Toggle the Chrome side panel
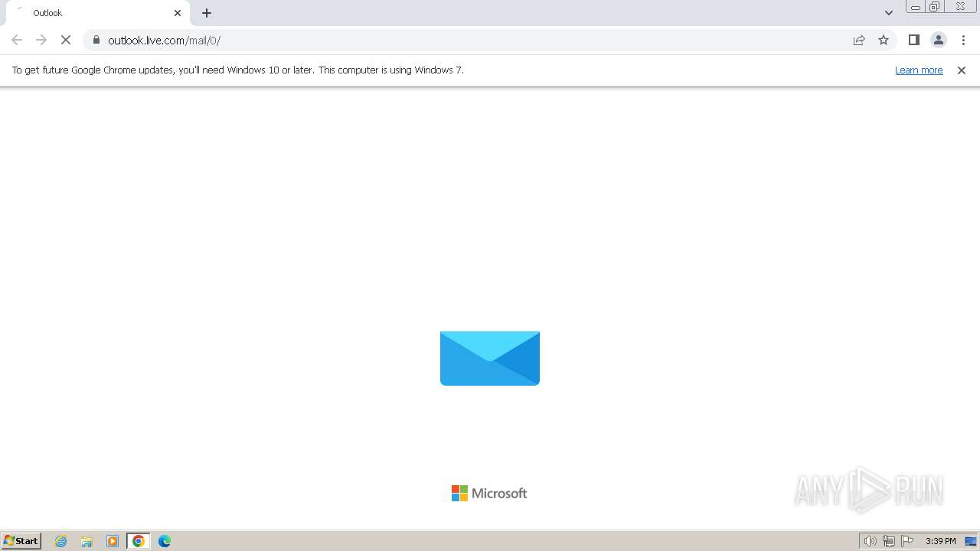This screenshot has width=980, height=551. pyautogui.click(x=914, y=40)
